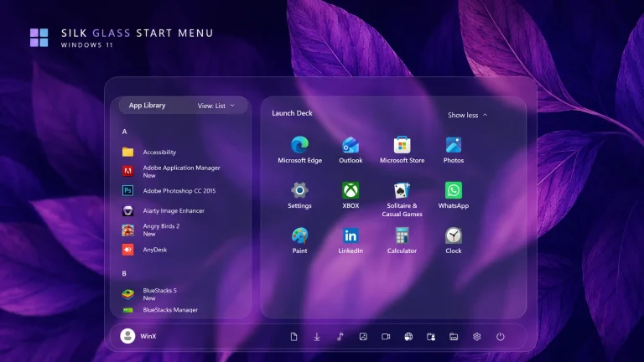Launch the Outlook app icon
The height and width of the screenshot is (362, 644).
(351, 145)
